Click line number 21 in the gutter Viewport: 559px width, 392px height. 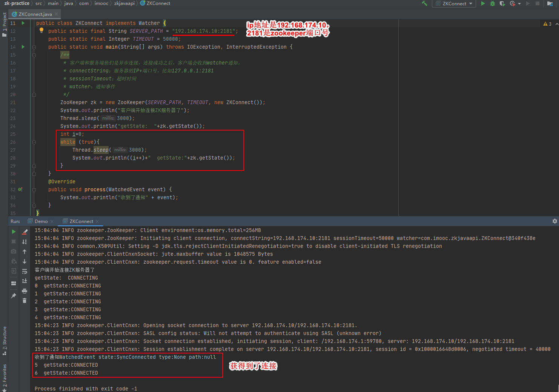point(13,102)
